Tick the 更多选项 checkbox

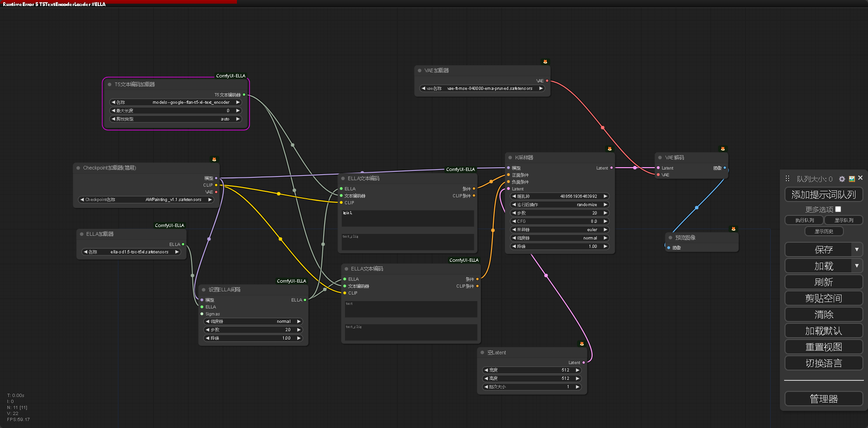838,209
